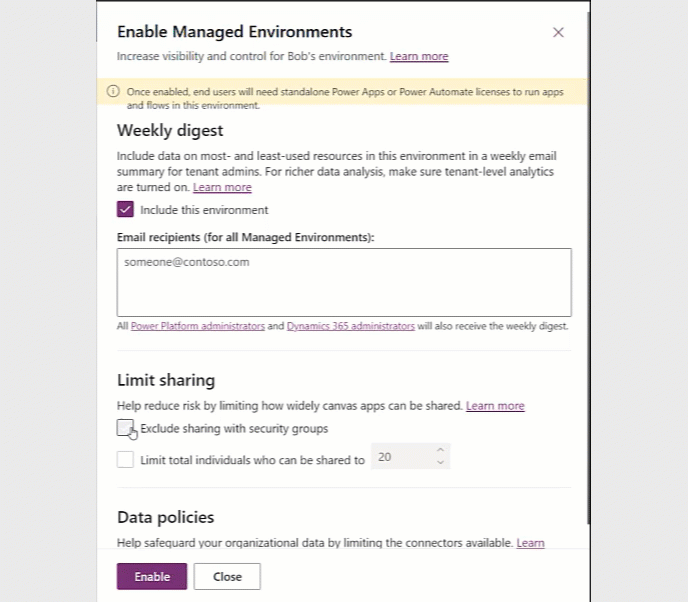Click the Email recipients text box
The width and height of the screenshot is (688, 602).
(344, 282)
